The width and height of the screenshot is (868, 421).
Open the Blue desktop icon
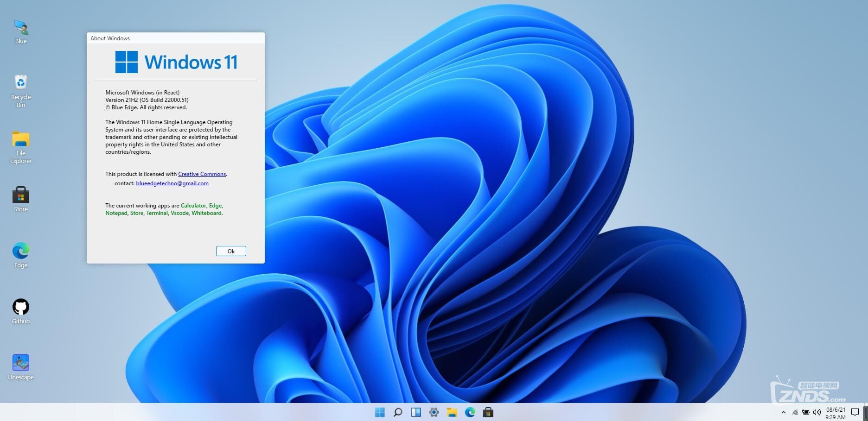pyautogui.click(x=21, y=31)
